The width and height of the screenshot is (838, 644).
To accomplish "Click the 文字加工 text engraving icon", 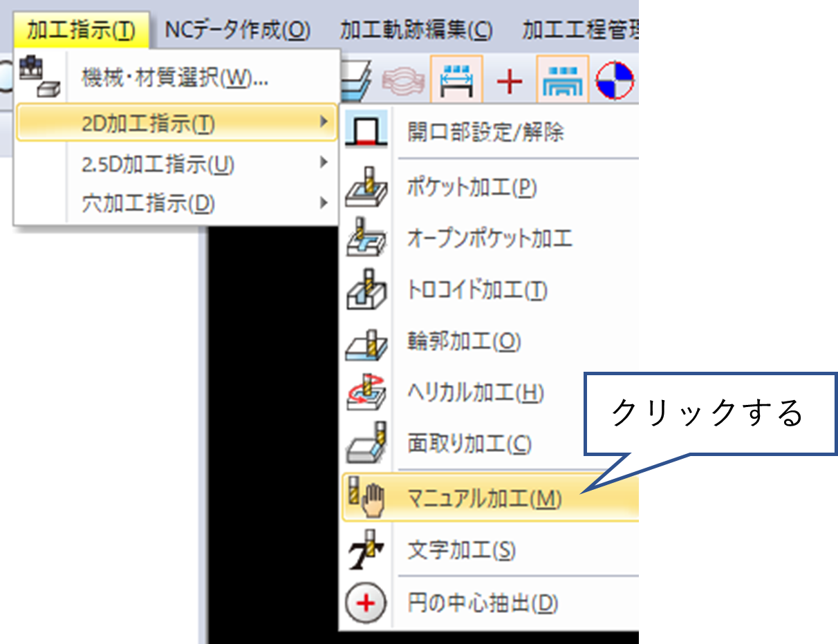I will 366,550.
